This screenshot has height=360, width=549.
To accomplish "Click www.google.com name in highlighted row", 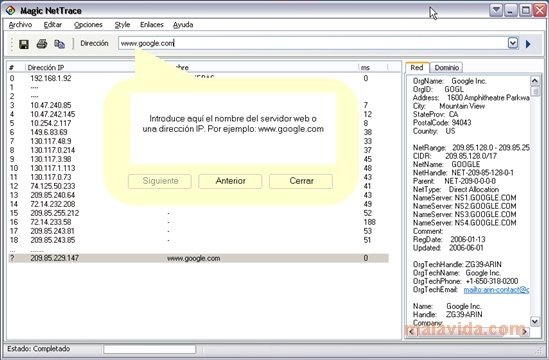I will [193, 258].
